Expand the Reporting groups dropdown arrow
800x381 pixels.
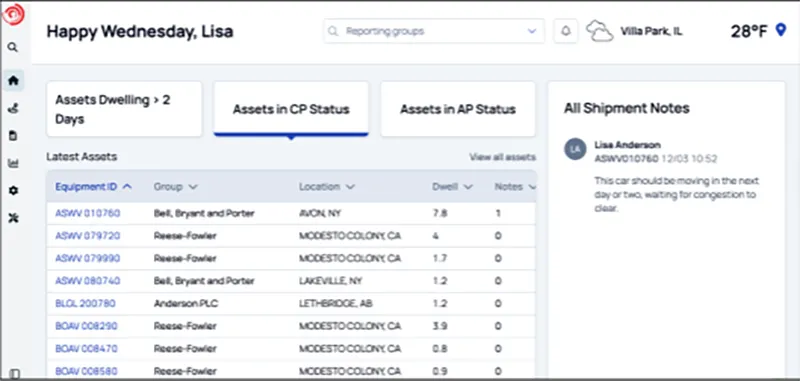point(532,31)
